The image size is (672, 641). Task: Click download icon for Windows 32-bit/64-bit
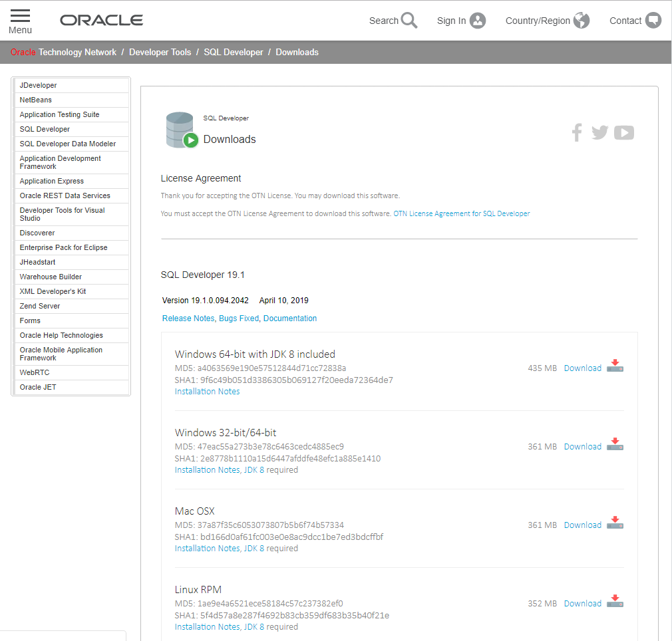coord(615,444)
